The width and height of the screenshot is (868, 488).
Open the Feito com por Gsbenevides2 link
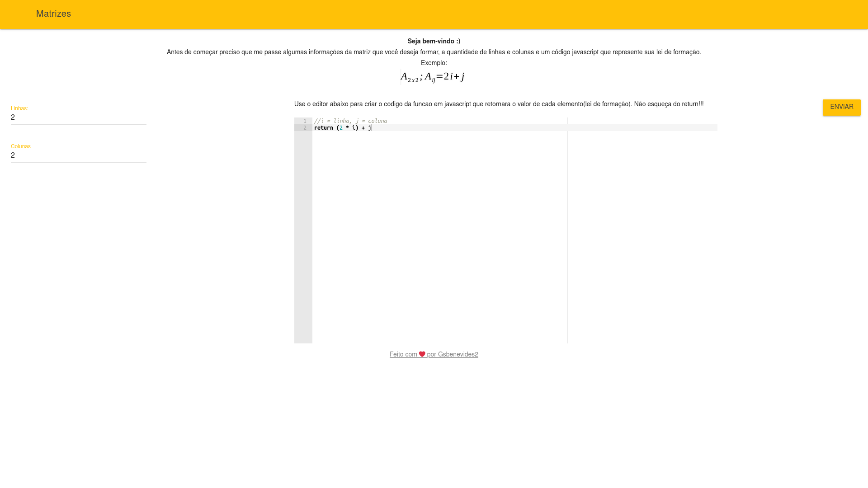452,355
